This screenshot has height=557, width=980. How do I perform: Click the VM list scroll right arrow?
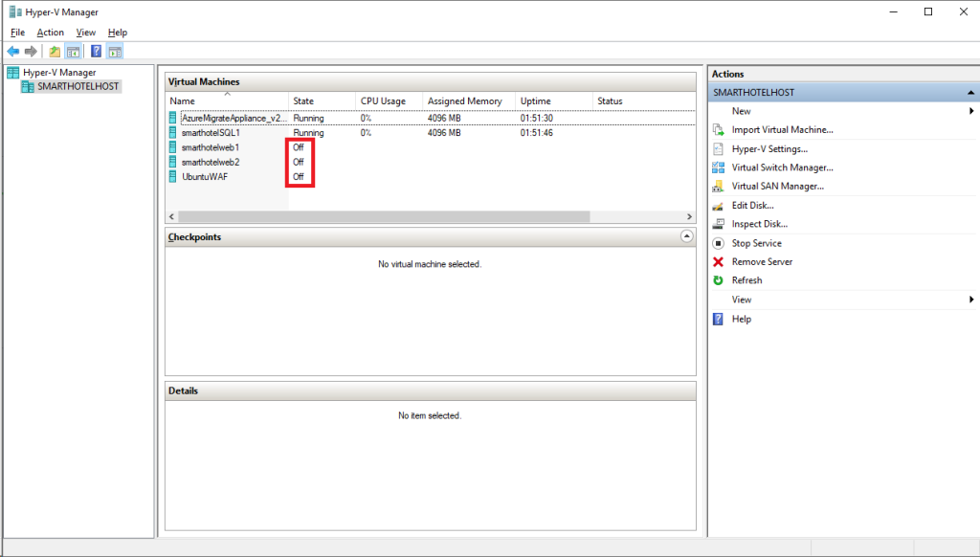click(x=689, y=217)
